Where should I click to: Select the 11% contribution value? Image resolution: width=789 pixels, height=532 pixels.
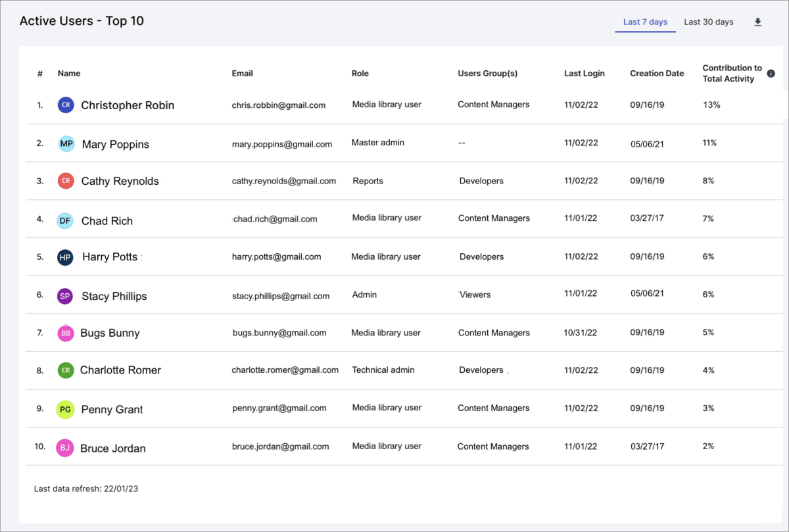(709, 143)
